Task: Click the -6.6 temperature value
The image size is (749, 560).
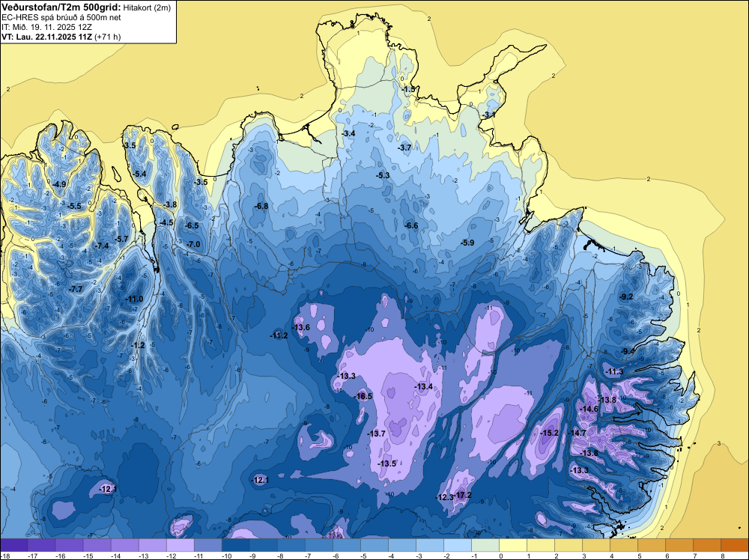Action: 411,226
